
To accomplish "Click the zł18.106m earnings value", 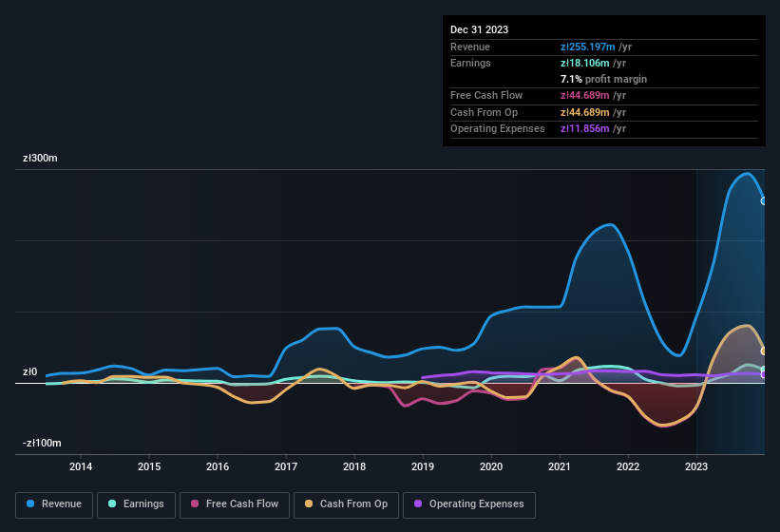I will click(x=584, y=63).
